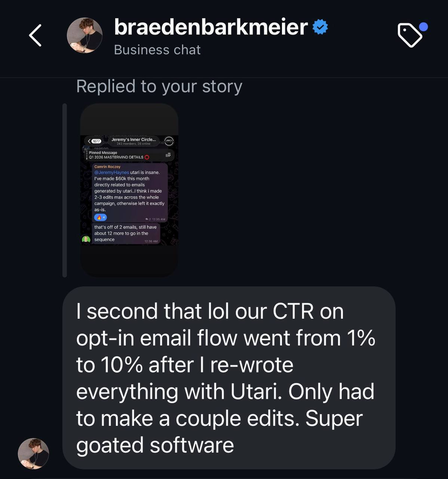Click the green avatar in story preview
448x479 pixels.
tap(86, 239)
